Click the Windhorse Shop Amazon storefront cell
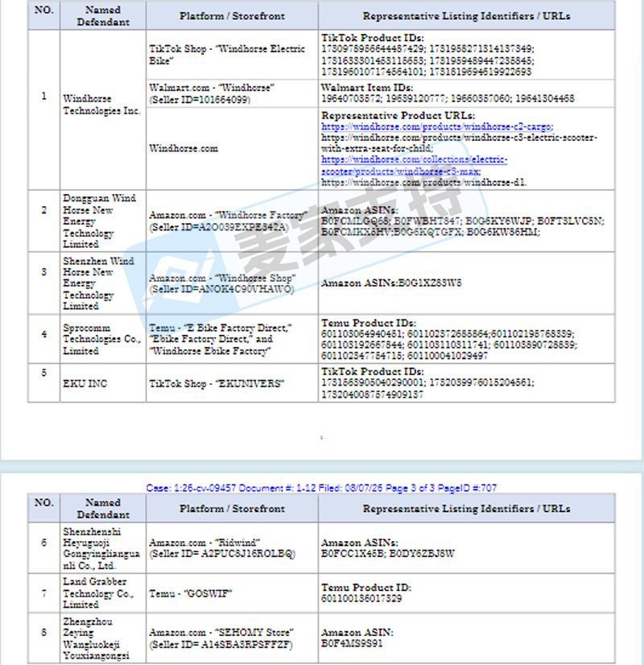 pos(232,283)
